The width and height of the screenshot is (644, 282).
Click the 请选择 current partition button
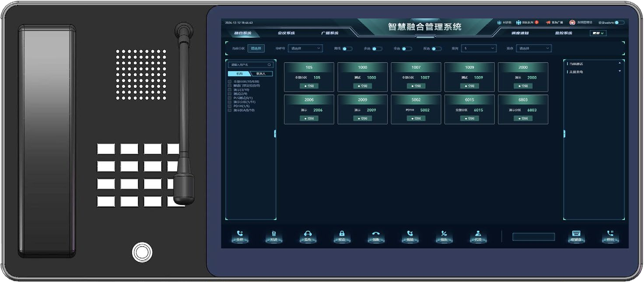256,49
